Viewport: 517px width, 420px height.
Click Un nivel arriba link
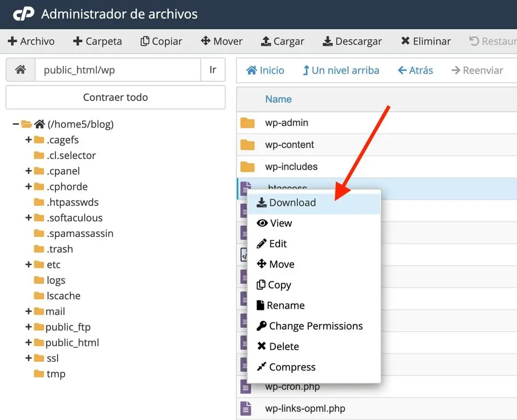341,70
